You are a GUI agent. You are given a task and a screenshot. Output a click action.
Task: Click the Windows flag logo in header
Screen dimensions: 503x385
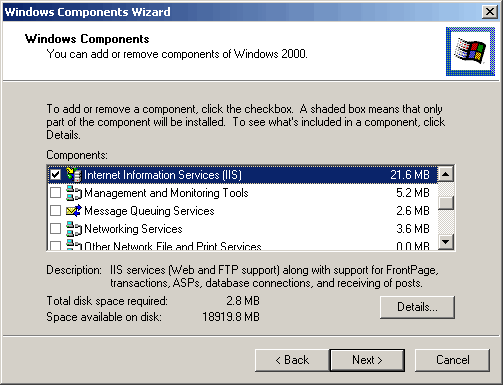pyautogui.click(x=470, y=51)
